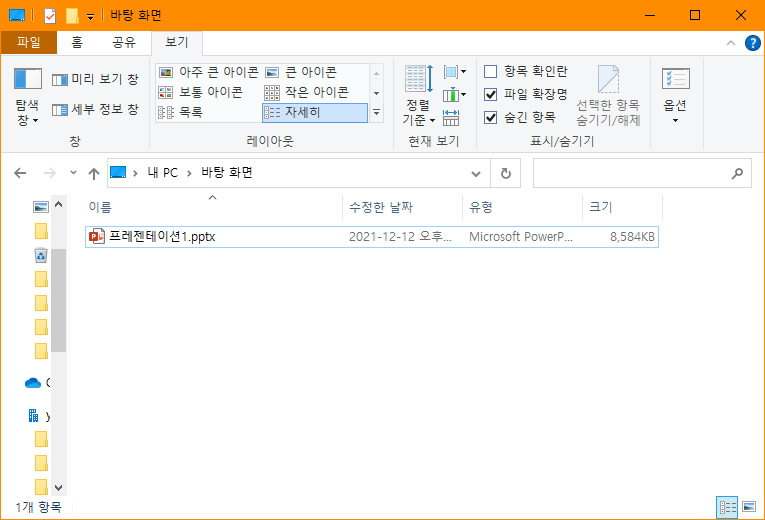Click the New folder quick access icon
The image size is (765, 520).
72,16
